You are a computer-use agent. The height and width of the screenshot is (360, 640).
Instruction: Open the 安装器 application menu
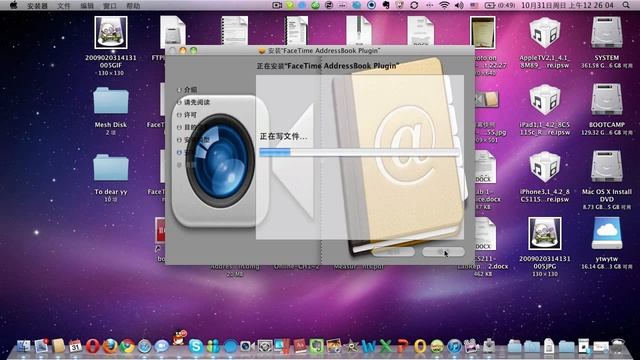[x=37, y=6]
